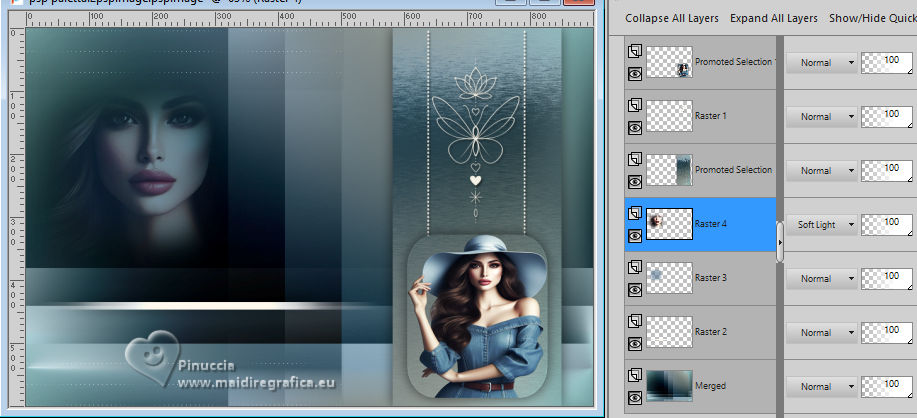Viewport: 917px width, 418px height.
Task: Select the 'Raster 2' layer name
Action: [711, 331]
